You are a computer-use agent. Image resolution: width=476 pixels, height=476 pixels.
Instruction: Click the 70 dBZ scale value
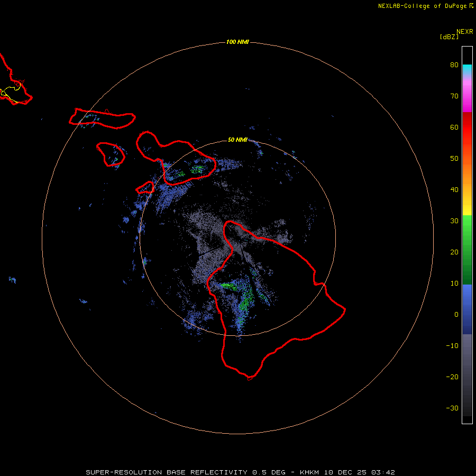[454, 96]
